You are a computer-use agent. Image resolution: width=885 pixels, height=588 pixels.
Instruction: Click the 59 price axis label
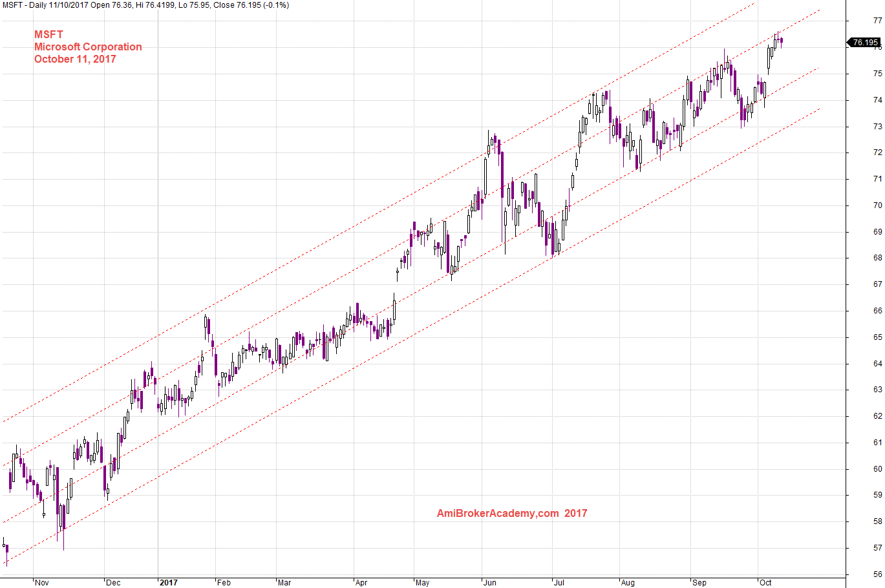pyautogui.click(x=877, y=495)
